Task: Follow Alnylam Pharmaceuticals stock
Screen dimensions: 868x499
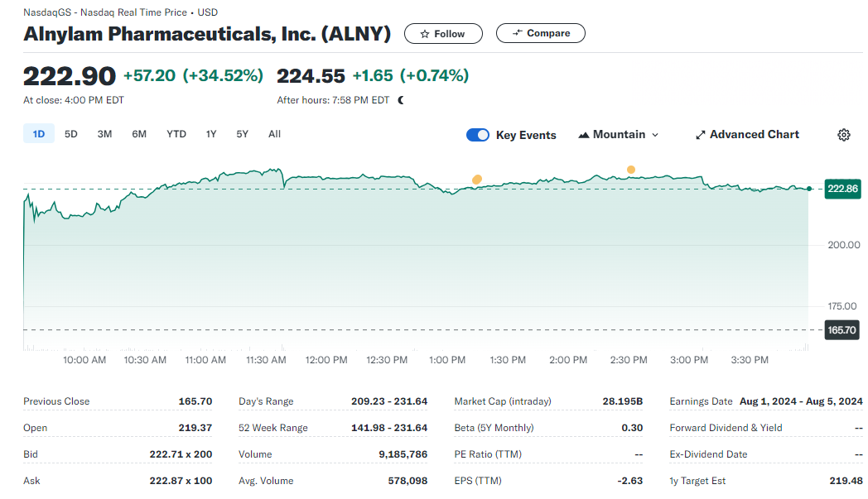Action: click(x=443, y=34)
